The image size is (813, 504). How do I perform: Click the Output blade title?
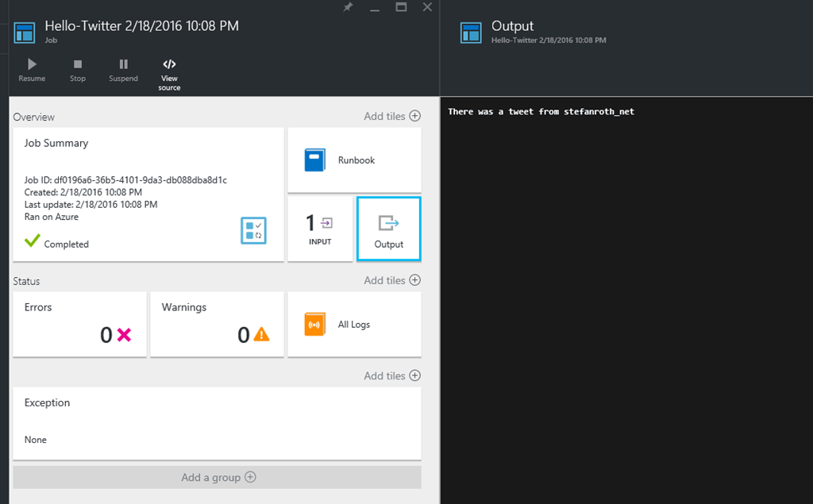pyautogui.click(x=512, y=26)
